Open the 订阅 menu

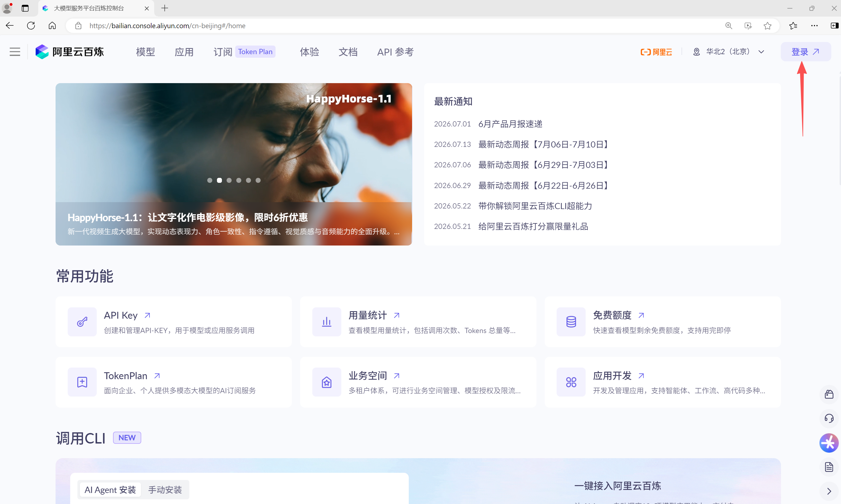[223, 52]
